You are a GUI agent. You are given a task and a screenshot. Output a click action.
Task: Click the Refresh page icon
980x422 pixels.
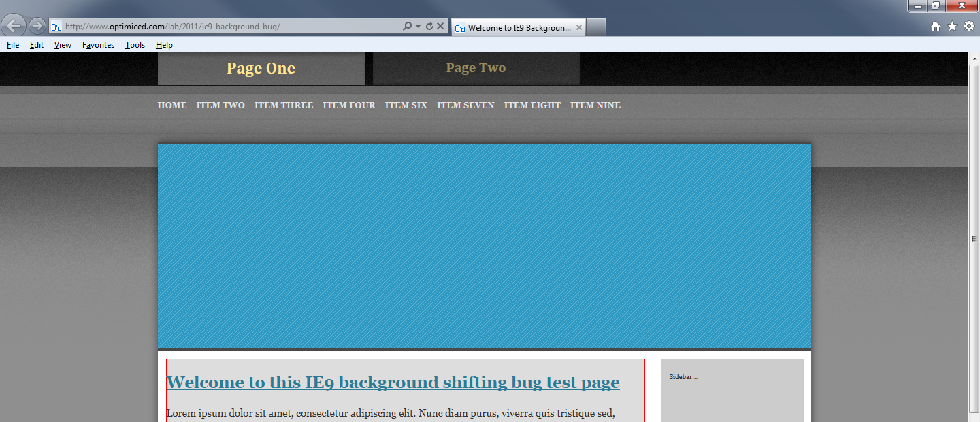tap(429, 27)
